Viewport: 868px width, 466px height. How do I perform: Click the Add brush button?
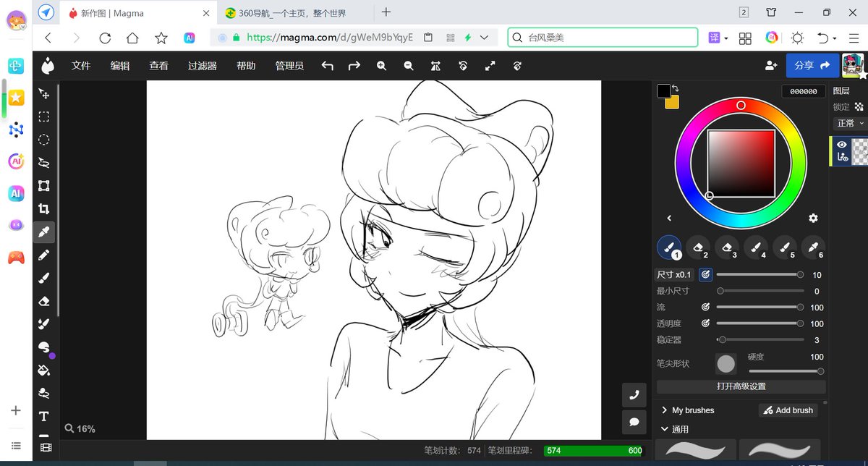(x=788, y=410)
